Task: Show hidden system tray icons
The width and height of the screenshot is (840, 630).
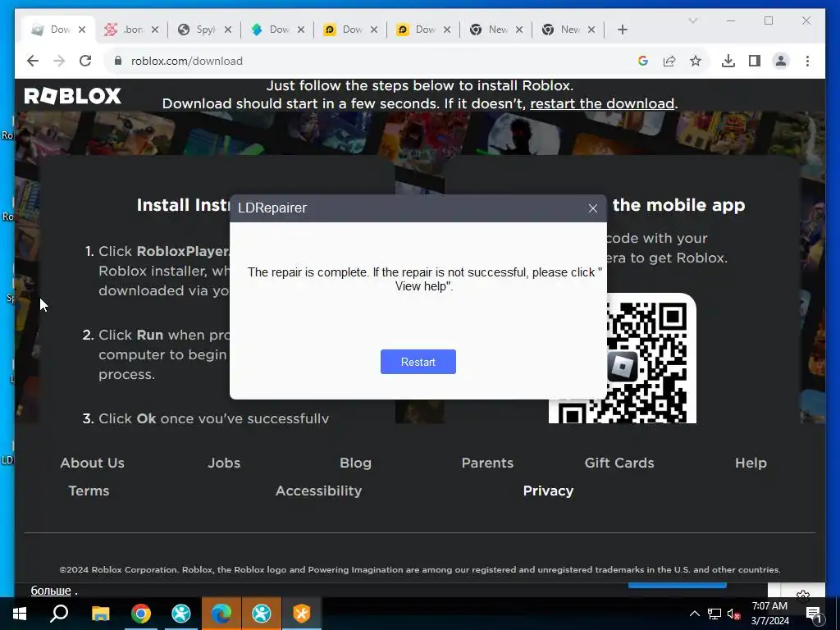Action: 694,614
